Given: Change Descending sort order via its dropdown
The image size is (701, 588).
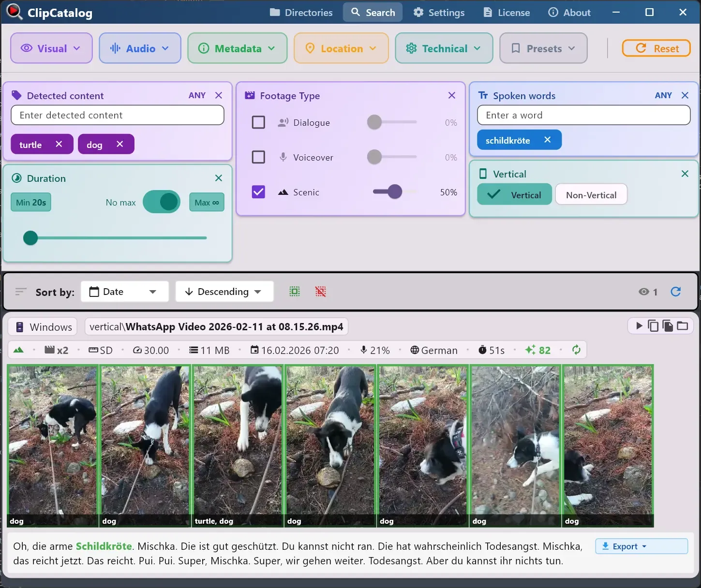Looking at the screenshot, I should pyautogui.click(x=224, y=292).
